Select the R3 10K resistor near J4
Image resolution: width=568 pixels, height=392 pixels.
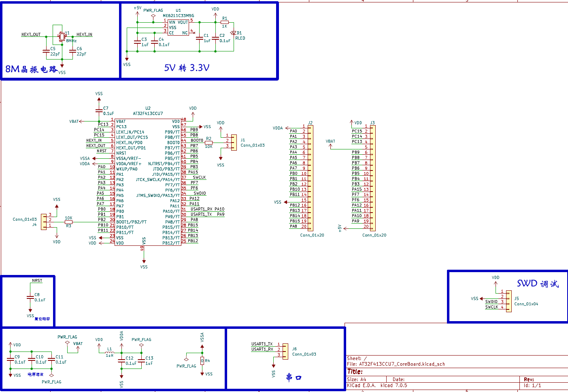click(68, 222)
